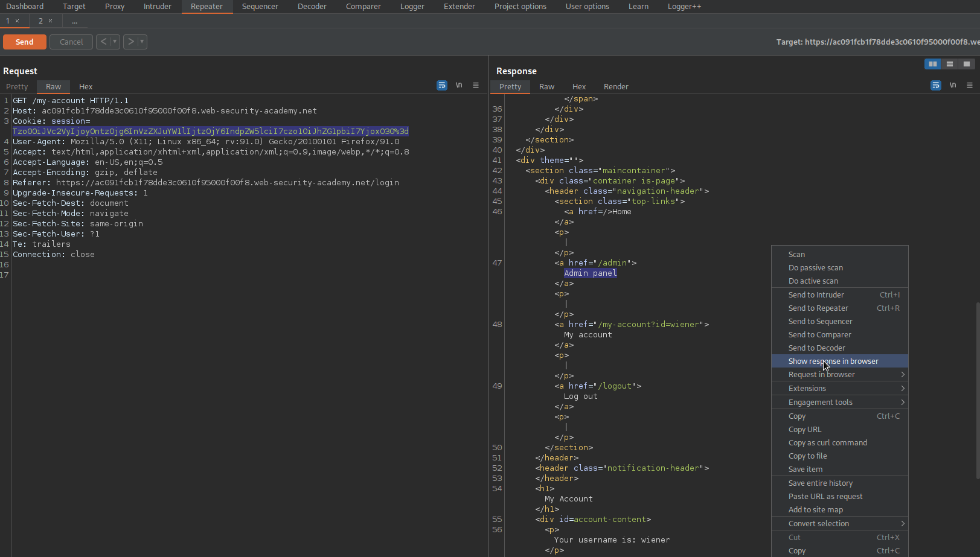The image size is (980, 557).
Task: Toggle word wrap icon in Response panel
Action: coord(936,86)
